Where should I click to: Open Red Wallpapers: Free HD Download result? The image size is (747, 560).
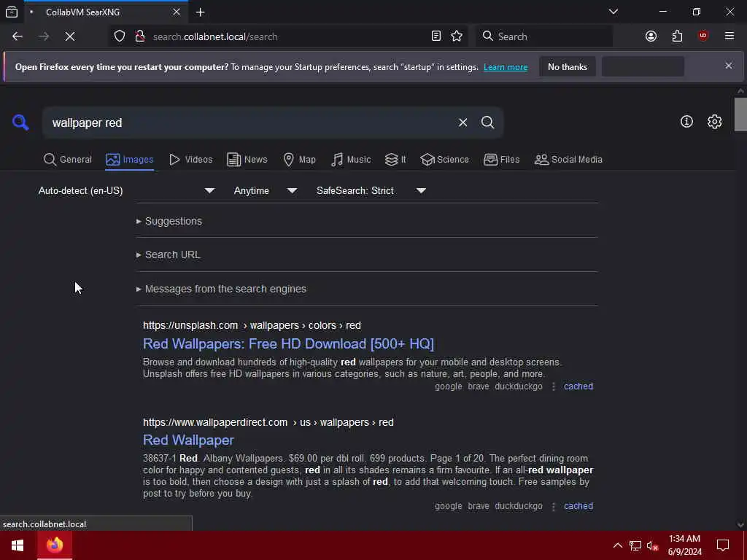pyautogui.click(x=288, y=344)
